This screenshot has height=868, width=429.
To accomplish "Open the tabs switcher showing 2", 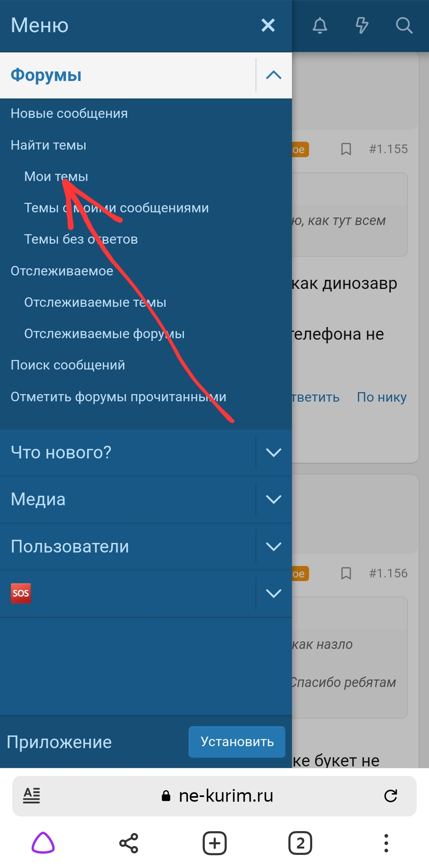I will (300, 843).
